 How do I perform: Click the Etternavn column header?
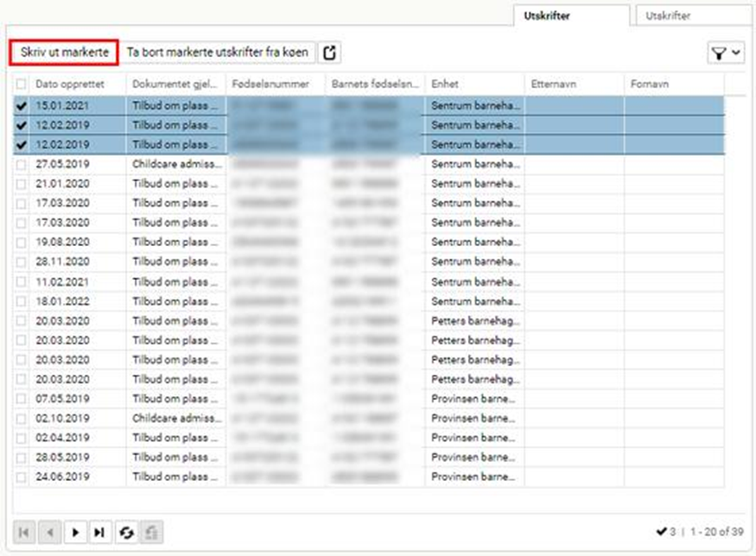(x=574, y=85)
